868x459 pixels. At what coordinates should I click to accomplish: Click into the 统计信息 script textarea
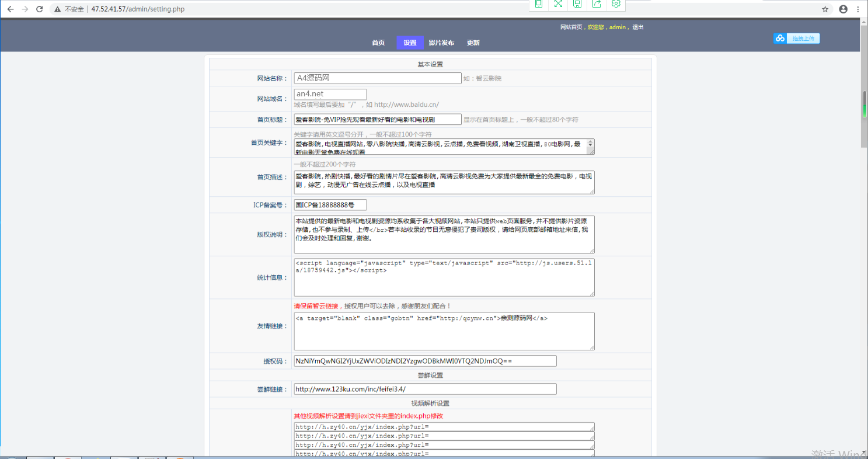444,277
